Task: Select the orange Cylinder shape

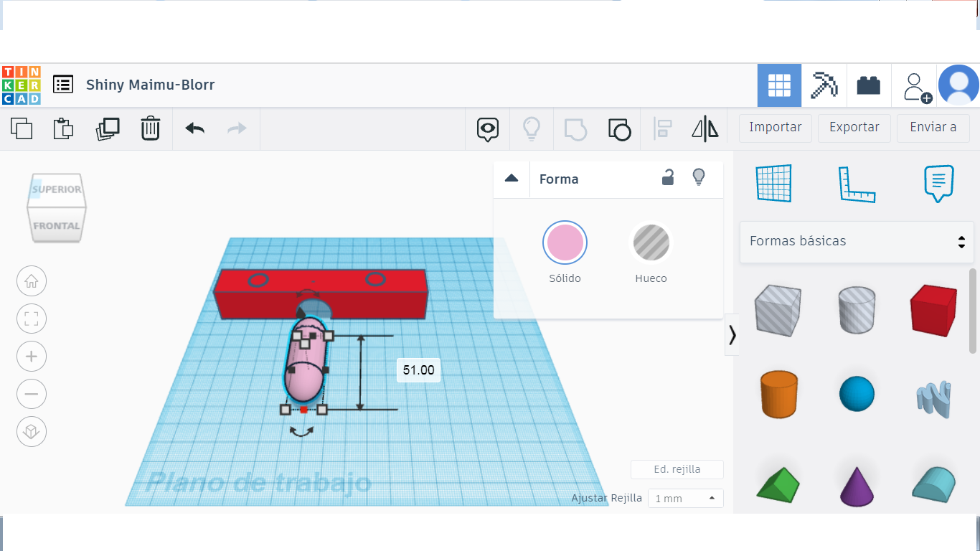Action: pos(779,394)
